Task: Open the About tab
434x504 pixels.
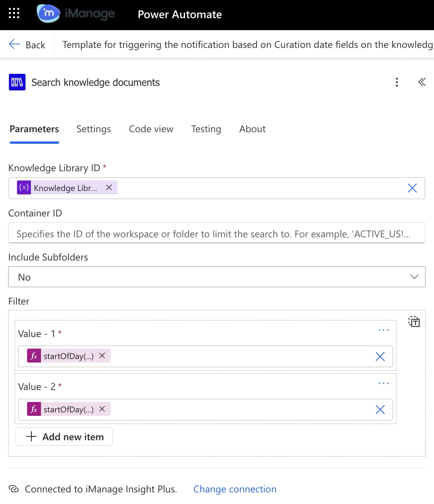Action: point(253,129)
